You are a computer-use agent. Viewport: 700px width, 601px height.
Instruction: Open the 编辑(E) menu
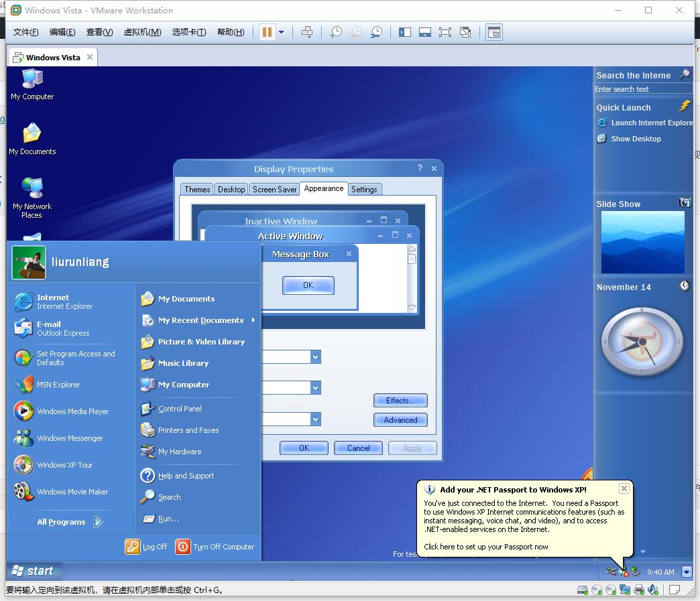62,32
